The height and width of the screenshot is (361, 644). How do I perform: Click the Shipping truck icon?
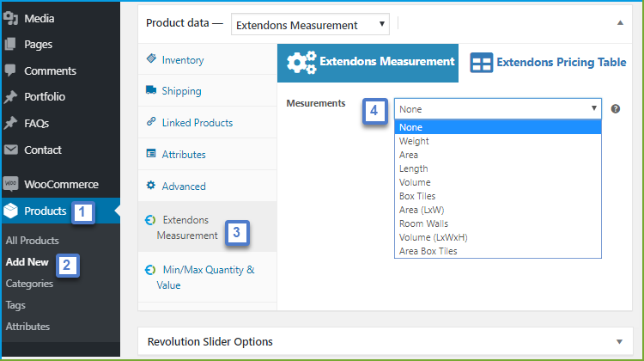pyautogui.click(x=151, y=90)
